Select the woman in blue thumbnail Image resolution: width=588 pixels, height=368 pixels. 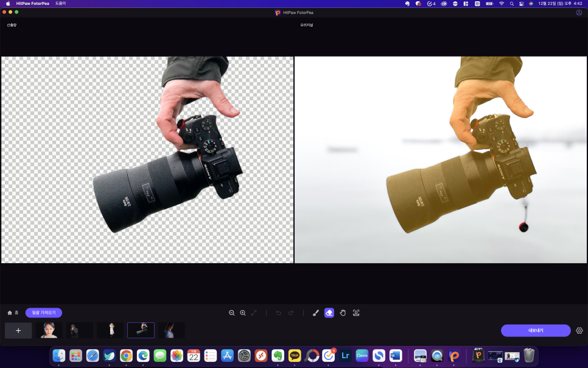(172, 330)
